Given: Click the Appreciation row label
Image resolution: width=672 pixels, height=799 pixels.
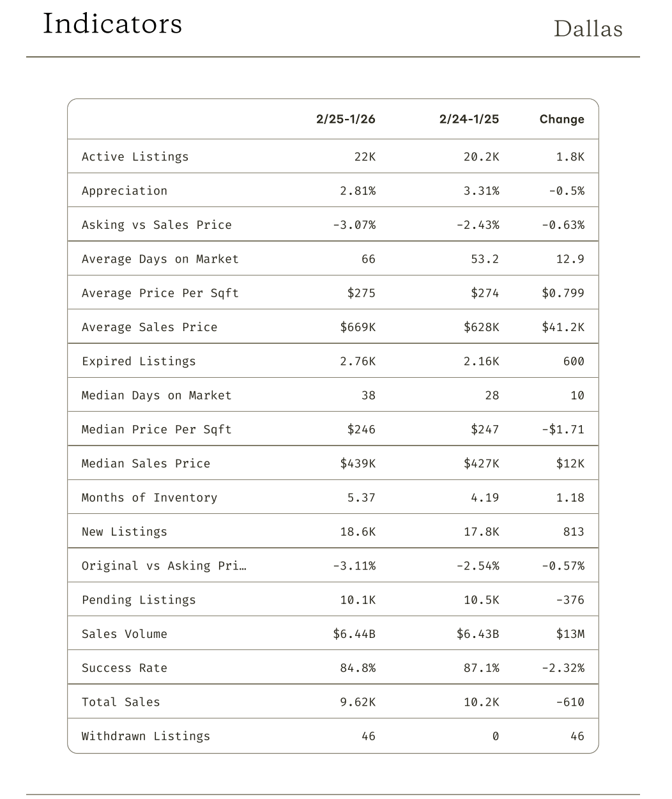Looking at the screenshot, I should coord(125,190).
